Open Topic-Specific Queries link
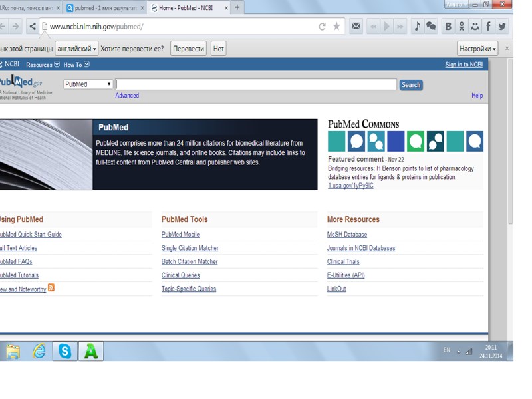Viewport: 532px width, 399px height. click(189, 289)
